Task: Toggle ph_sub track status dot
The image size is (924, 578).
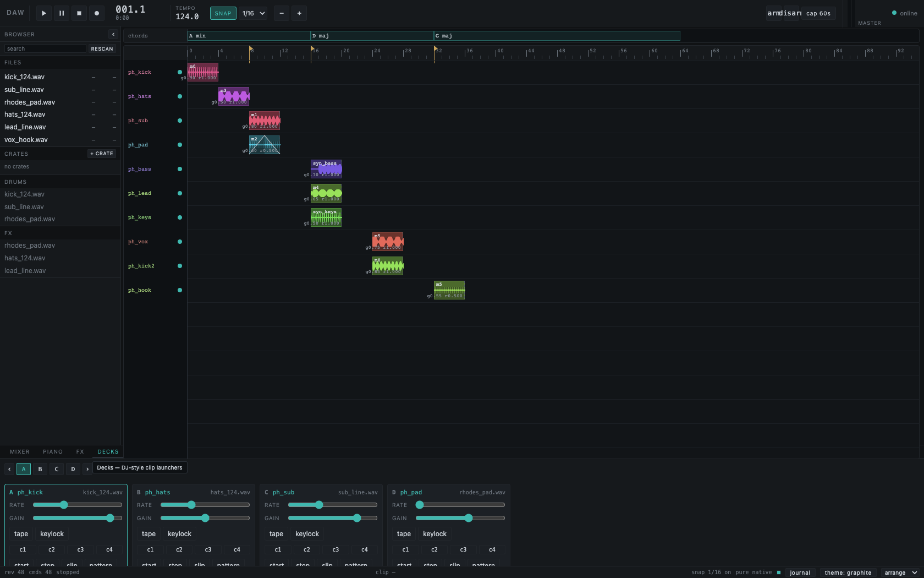Action: tap(179, 121)
